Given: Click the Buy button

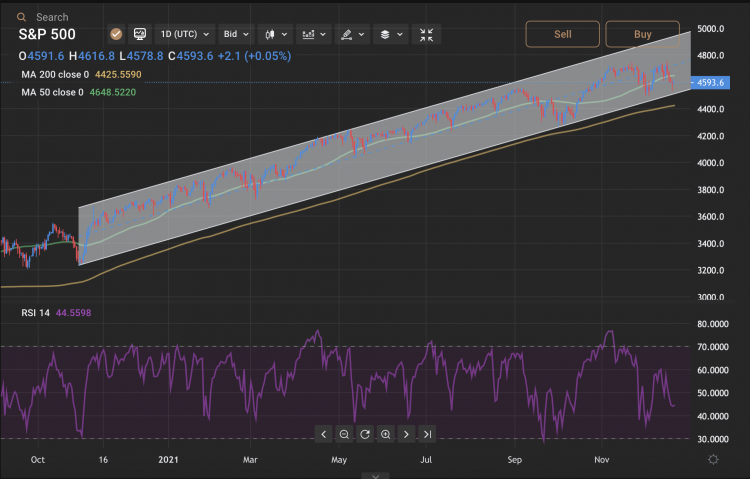Looking at the screenshot, I should pyautogui.click(x=642, y=34).
